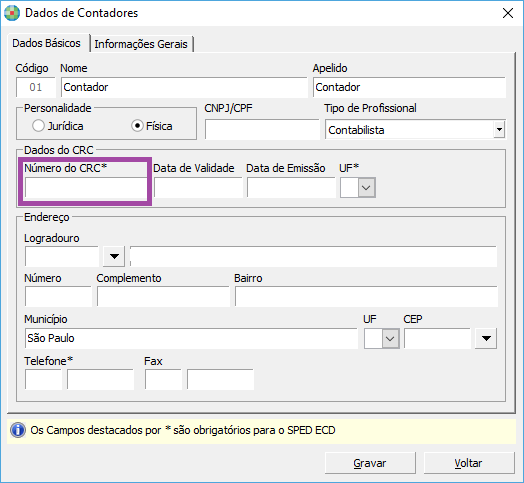
Task: Focus the Número do CRC field
Action: [86, 188]
